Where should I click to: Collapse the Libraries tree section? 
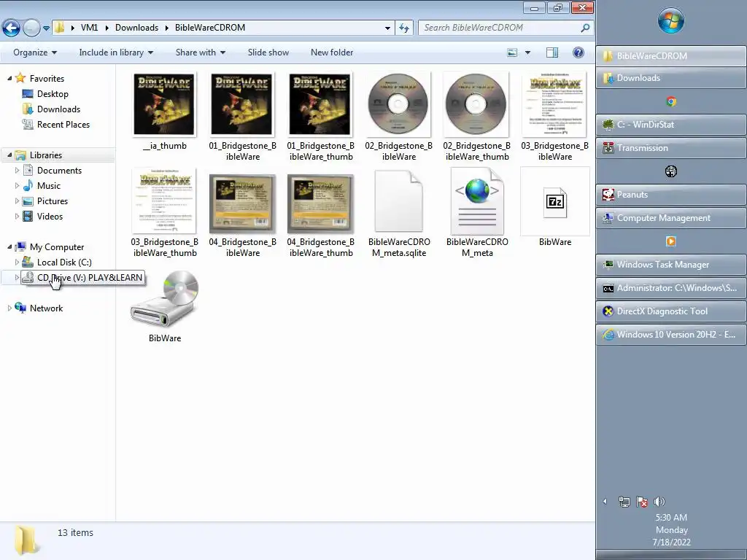pos(9,155)
